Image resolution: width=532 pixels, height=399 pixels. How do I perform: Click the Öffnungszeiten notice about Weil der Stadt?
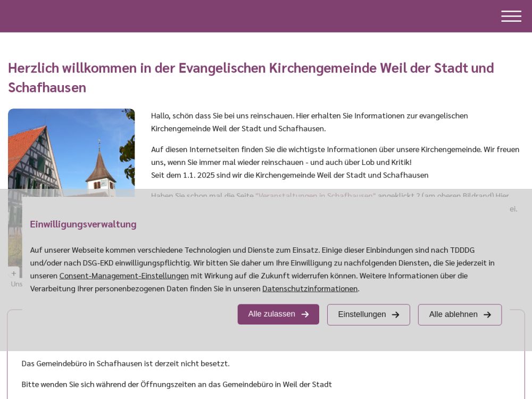click(177, 384)
